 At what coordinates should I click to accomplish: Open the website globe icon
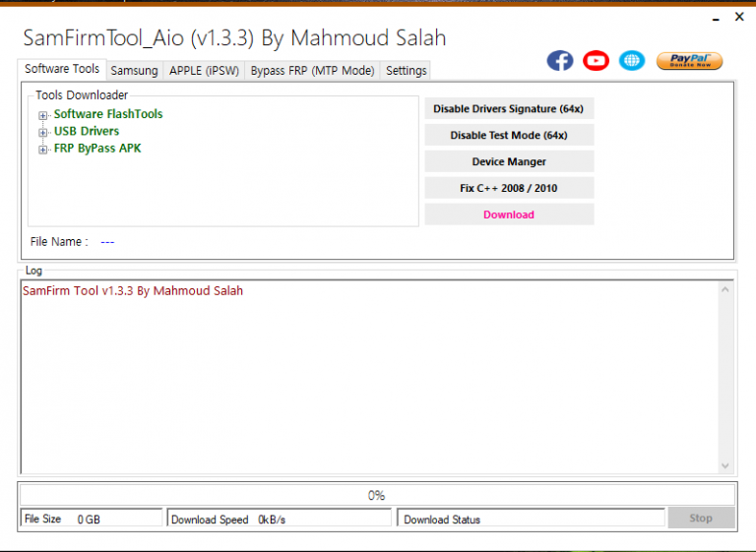pos(632,61)
